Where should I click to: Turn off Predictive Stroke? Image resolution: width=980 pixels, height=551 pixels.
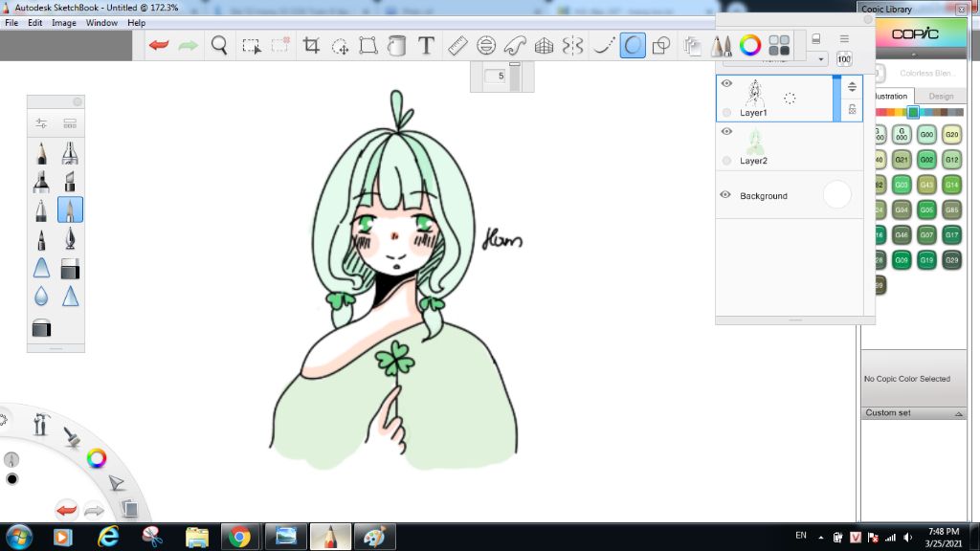coord(633,45)
